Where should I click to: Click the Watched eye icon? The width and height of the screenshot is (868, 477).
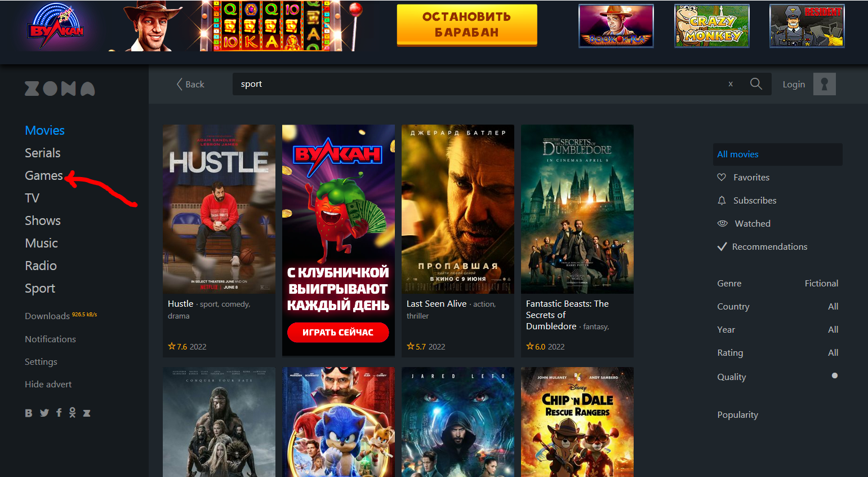coord(722,223)
